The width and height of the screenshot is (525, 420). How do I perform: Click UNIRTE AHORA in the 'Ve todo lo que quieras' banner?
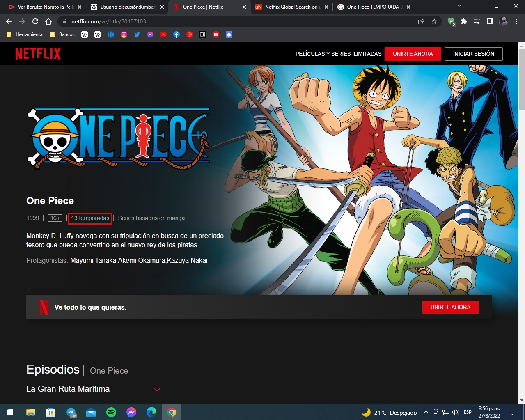pyautogui.click(x=450, y=307)
